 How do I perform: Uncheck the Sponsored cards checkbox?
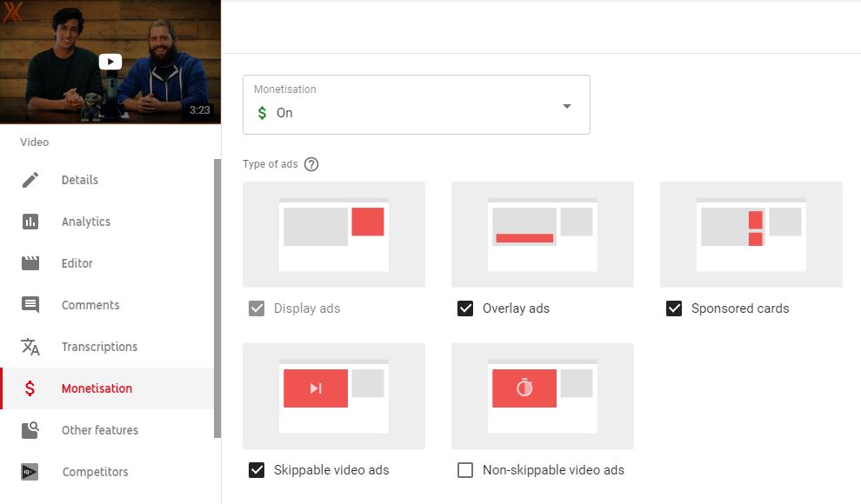pyautogui.click(x=674, y=308)
